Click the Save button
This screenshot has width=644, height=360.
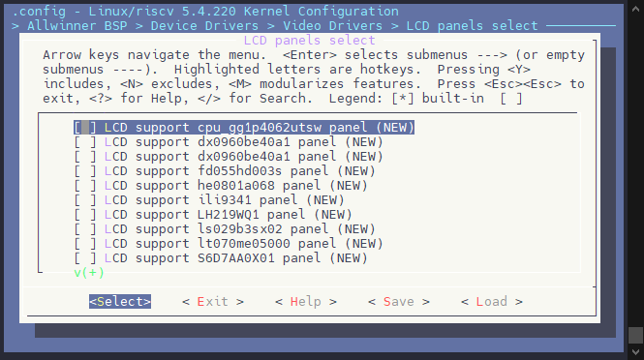pyautogui.click(x=399, y=302)
